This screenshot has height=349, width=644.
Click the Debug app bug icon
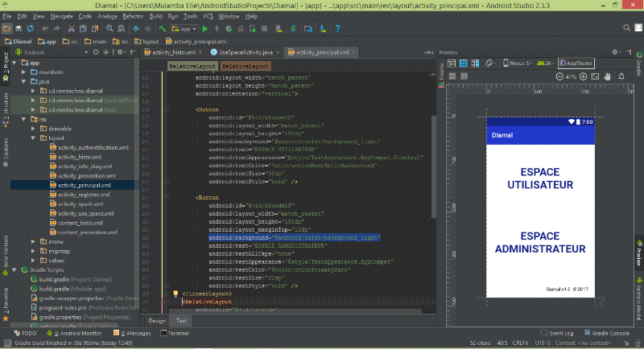pos(227,29)
